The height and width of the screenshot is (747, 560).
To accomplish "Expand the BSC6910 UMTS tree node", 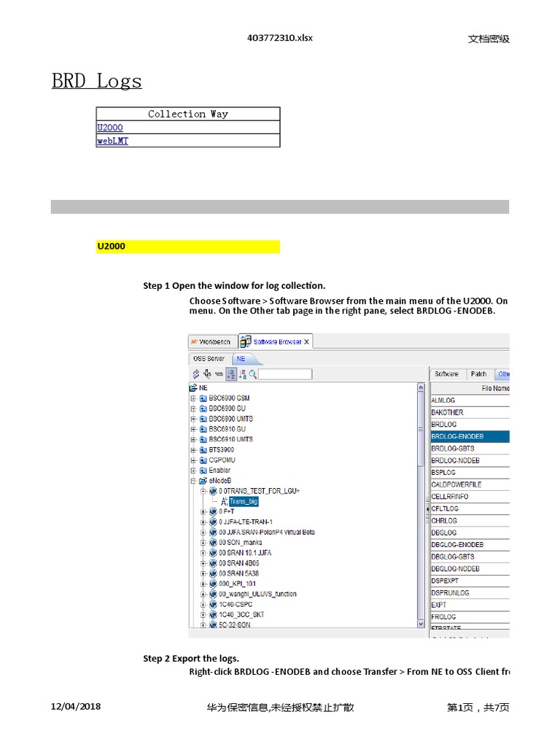I will (x=193, y=439).
